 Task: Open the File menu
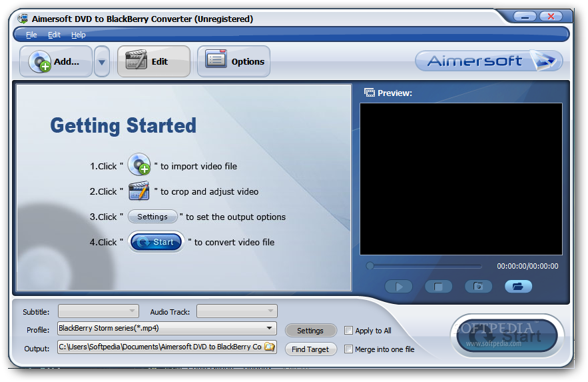point(31,35)
